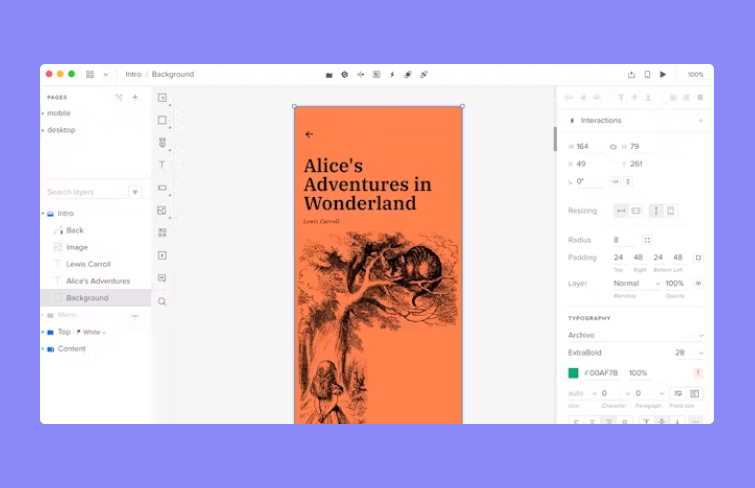Click the layer opacity field showing 100%

(675, 283)
